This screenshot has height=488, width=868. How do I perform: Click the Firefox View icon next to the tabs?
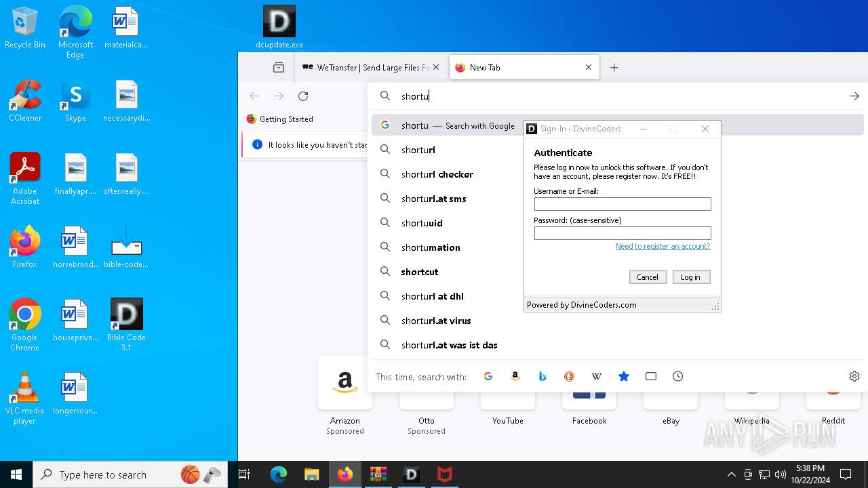click(x=279, y=67)
